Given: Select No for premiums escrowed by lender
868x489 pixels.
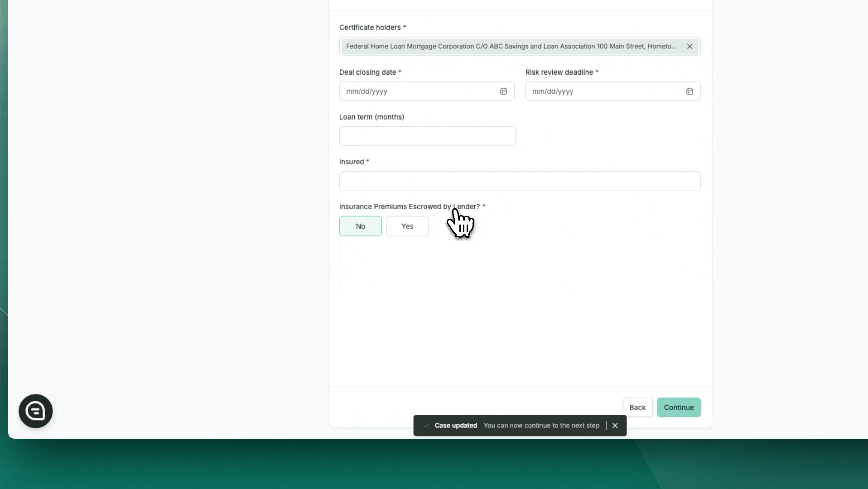Looking at the screenshot, I should 360,226.
